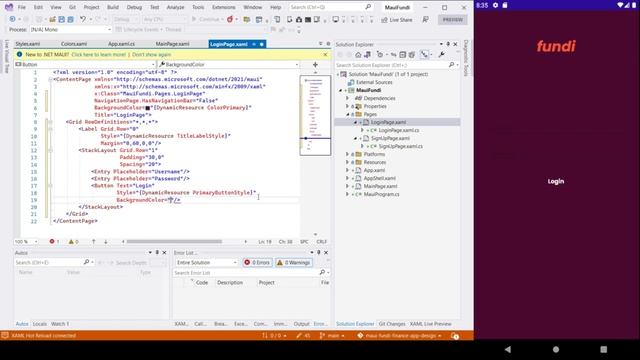The height and width of the screenshot is (360, 640).
Task: Select SignUpPage.xaml in Solution Explorer
Action: tap(390, 138)
